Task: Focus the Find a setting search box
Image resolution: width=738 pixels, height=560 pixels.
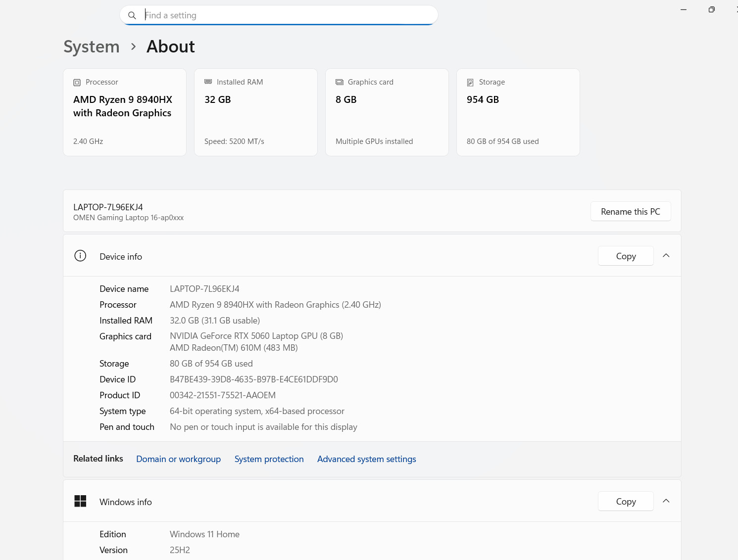Action: [x=279, y=15]
